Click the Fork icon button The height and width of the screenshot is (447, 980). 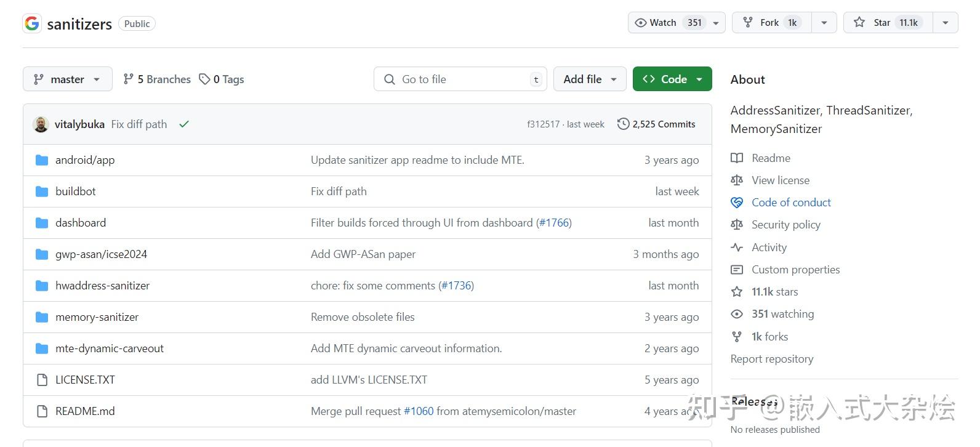(748, 23)
